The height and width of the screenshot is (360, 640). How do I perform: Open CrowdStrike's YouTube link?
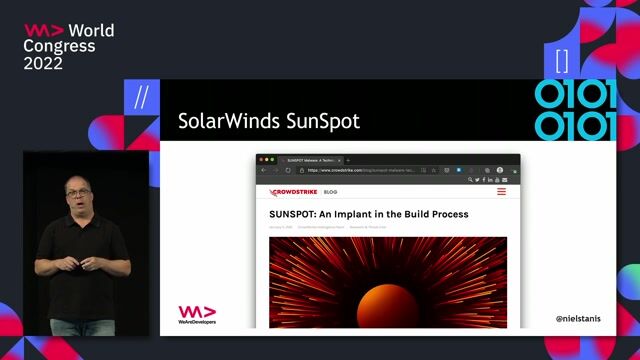(x=497, y=180)
